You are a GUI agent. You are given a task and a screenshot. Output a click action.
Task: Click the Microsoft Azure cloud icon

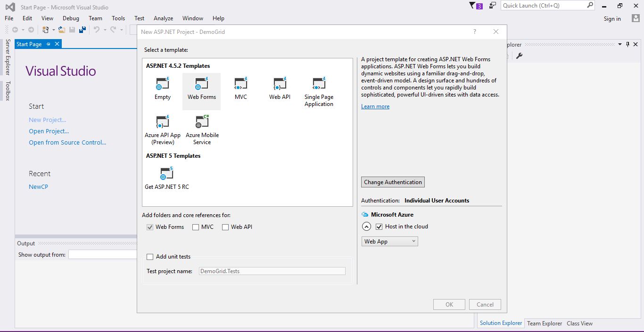[365, 215]
